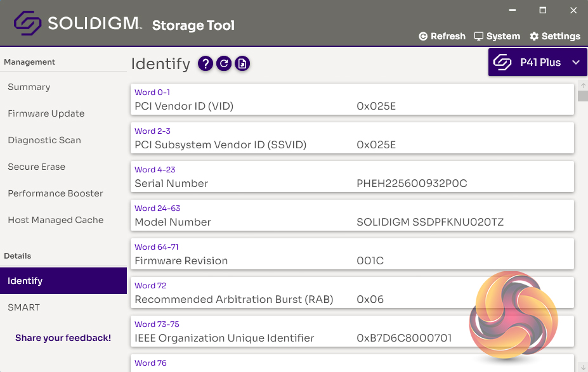The image size is (588, 372).
Task: Open the Summary page
Action: pos(29,87)
